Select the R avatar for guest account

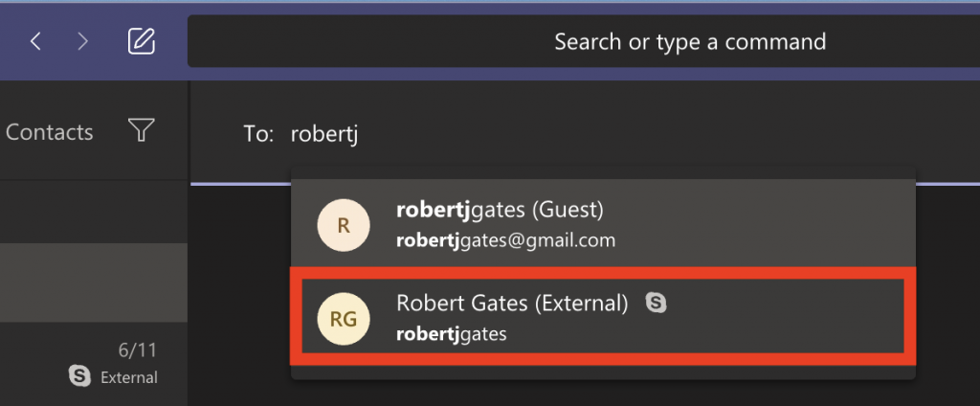point(344,225)
